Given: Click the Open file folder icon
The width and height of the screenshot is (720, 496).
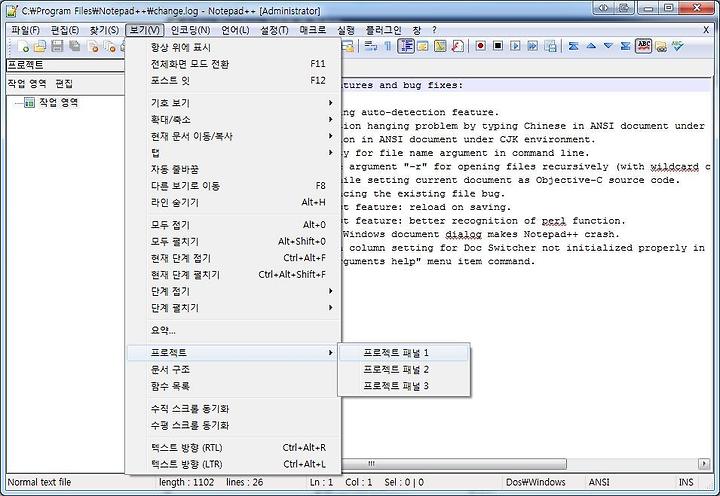Looking at the screenshot, I should [40, 46].
